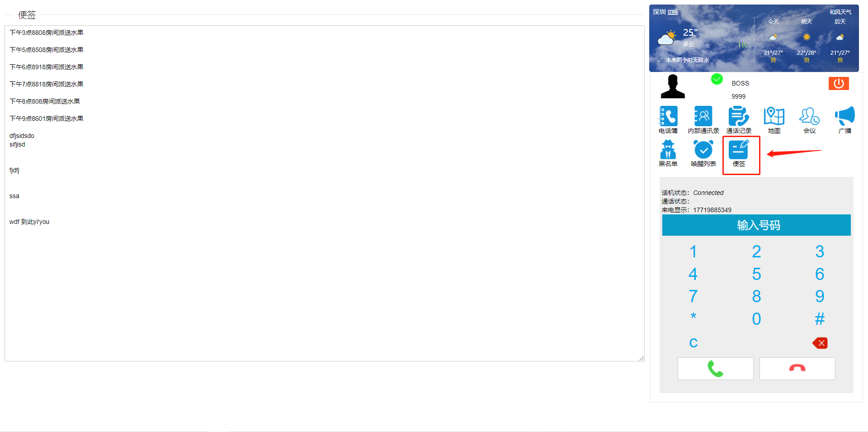Open the 地图 map feature
The height and width of the screenshot is (432, 868).
(x=774, y=120)
